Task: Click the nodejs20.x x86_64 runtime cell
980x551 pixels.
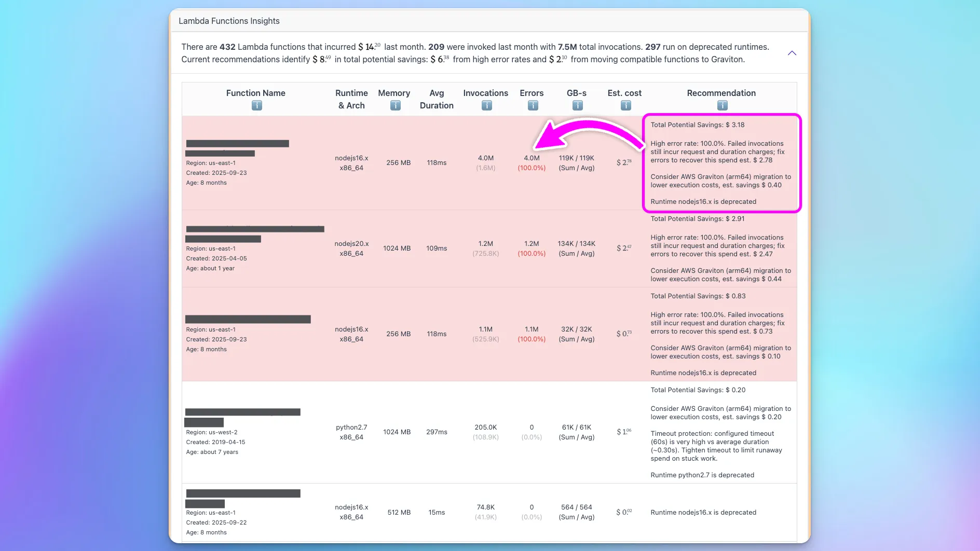Action: tap(351, 249)
